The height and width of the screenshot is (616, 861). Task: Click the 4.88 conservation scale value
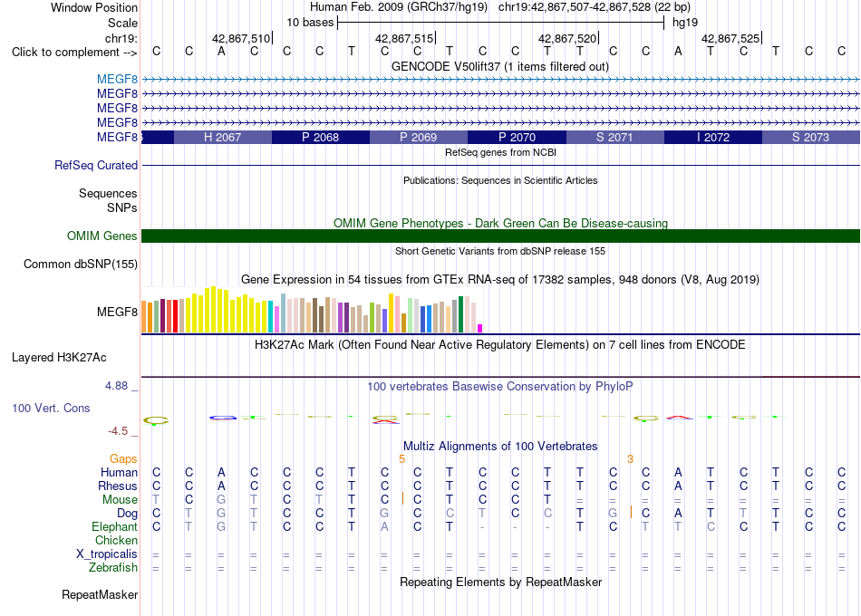(116, 386)
